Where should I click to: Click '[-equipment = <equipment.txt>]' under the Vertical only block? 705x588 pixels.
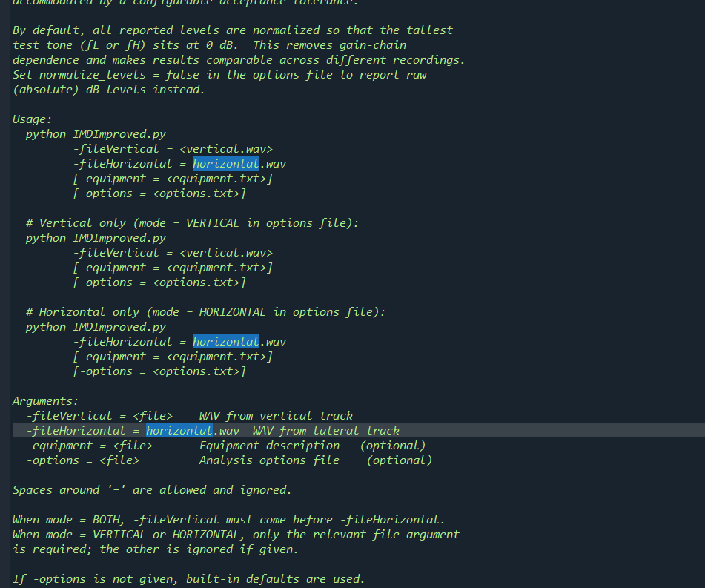(x=173, y=268)
